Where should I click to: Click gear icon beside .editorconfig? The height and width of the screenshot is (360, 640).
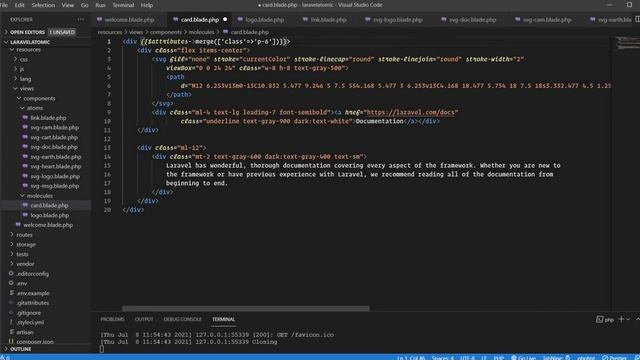[x=11, y=273]
